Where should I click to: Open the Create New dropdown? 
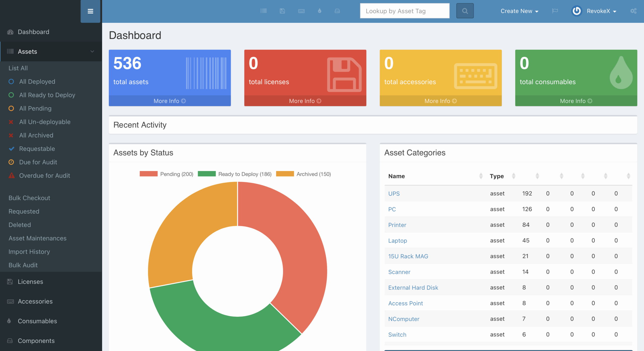coord(519,11)
